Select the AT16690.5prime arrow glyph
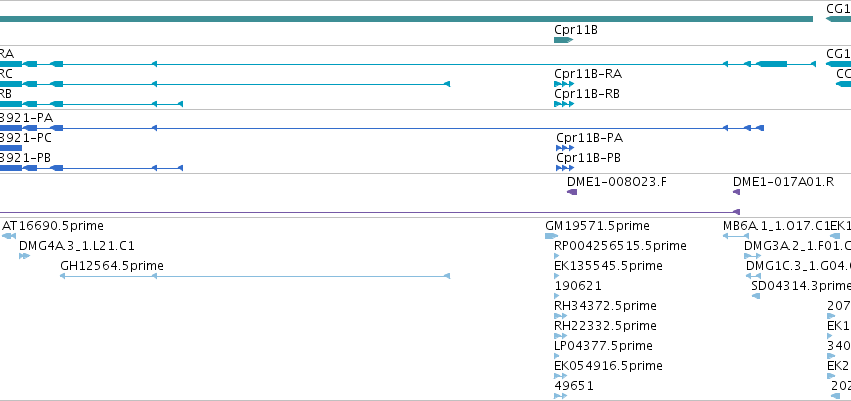Viewport: 851px width, 401px height. coord(9,236)
